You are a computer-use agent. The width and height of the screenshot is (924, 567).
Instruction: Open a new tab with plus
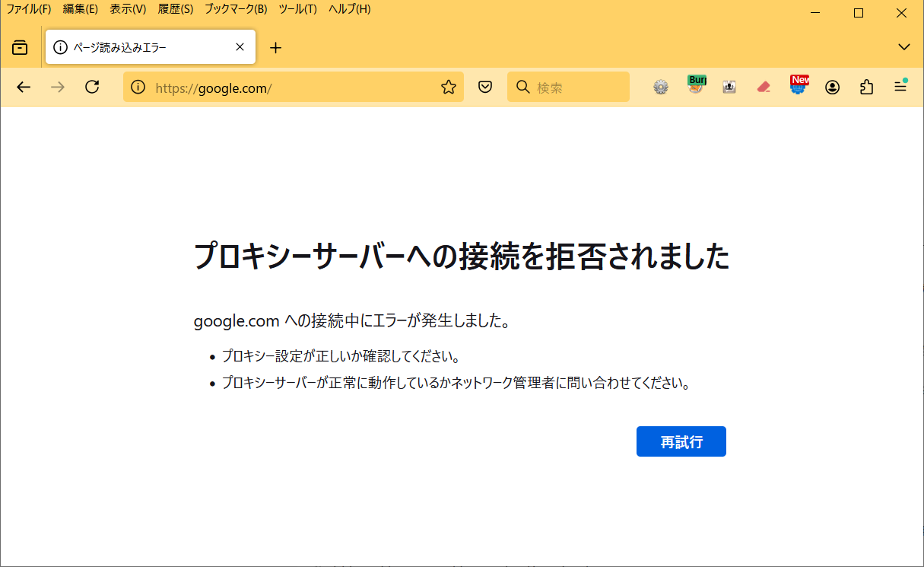point(275,48)
